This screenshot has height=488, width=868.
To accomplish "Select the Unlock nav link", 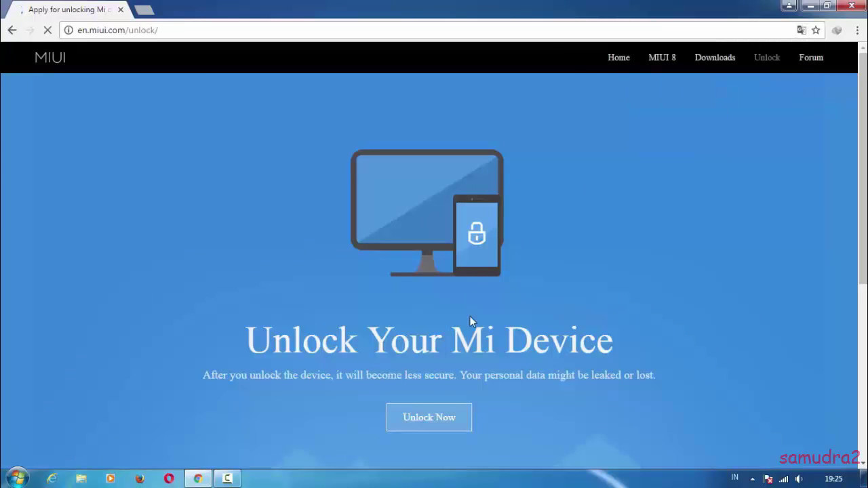I will coord(767,58).
